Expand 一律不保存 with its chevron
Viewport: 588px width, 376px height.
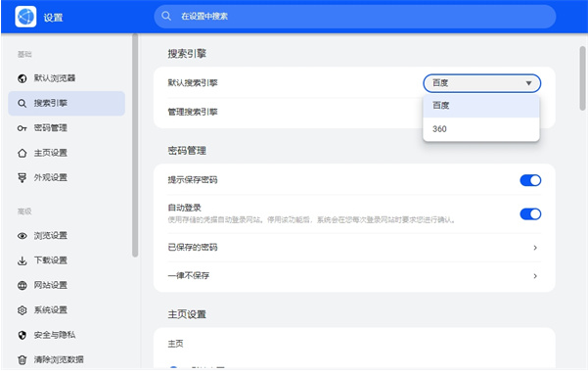[535, 276]
